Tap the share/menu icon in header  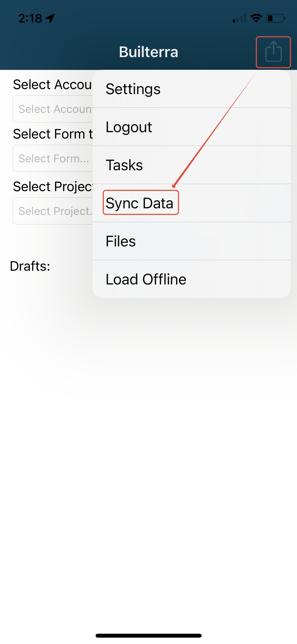pyautogui.click(x=274, y=52)
